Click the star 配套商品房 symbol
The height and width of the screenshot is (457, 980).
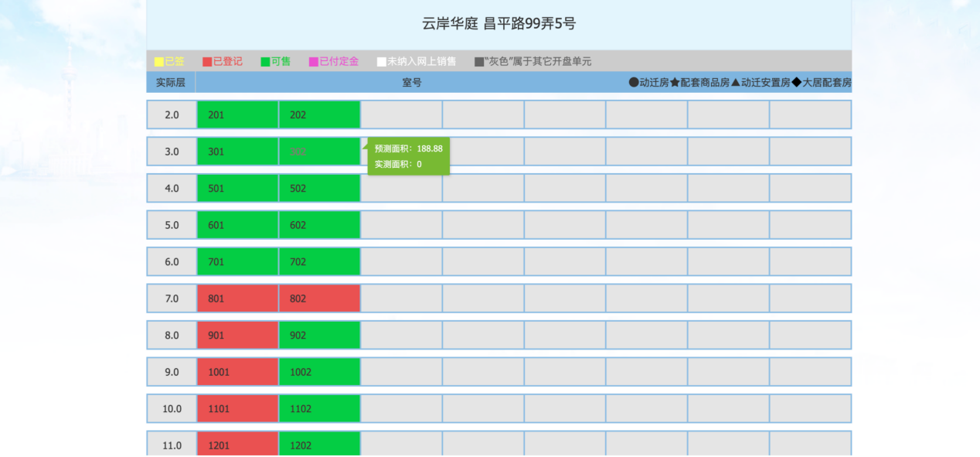click(675, 82)
